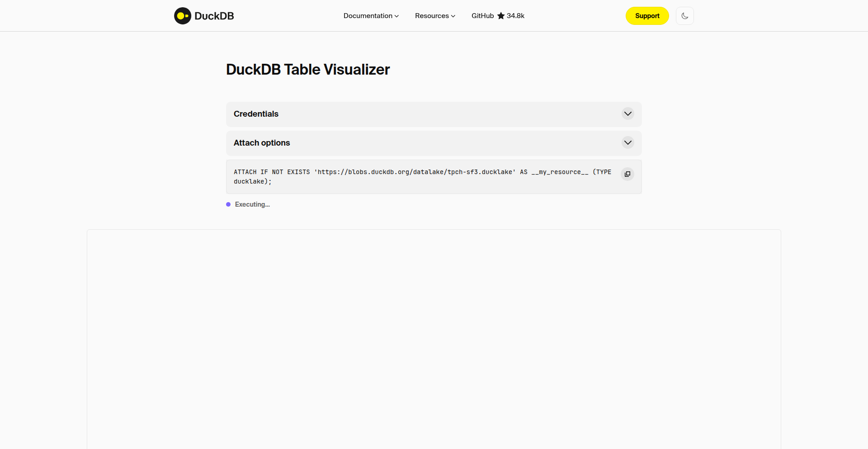This screenshot has height=449, width=868.
Task: Select the purple Executing status dot
Action: pos(228,204)
